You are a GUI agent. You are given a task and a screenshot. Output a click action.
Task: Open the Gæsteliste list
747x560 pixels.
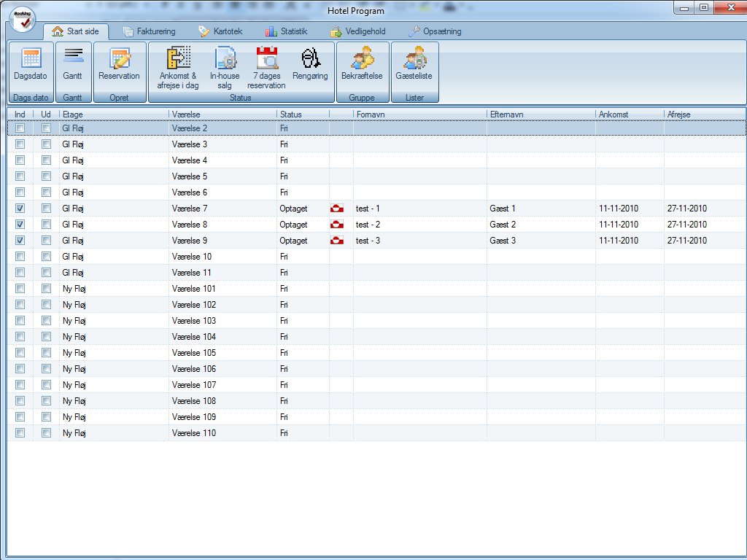tap(414, 64)
